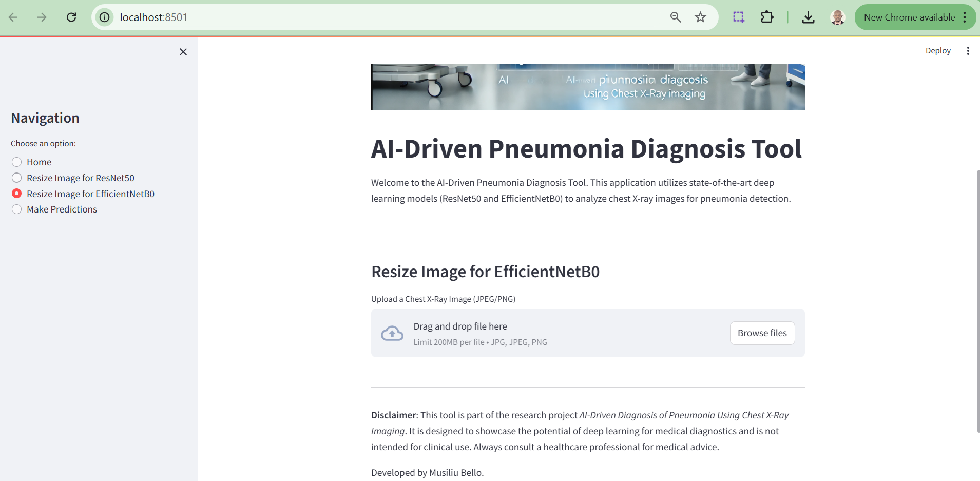980x481 pixels.
Task: Open the Extensions puzzle icon
Action: click(x=767, y=17)
